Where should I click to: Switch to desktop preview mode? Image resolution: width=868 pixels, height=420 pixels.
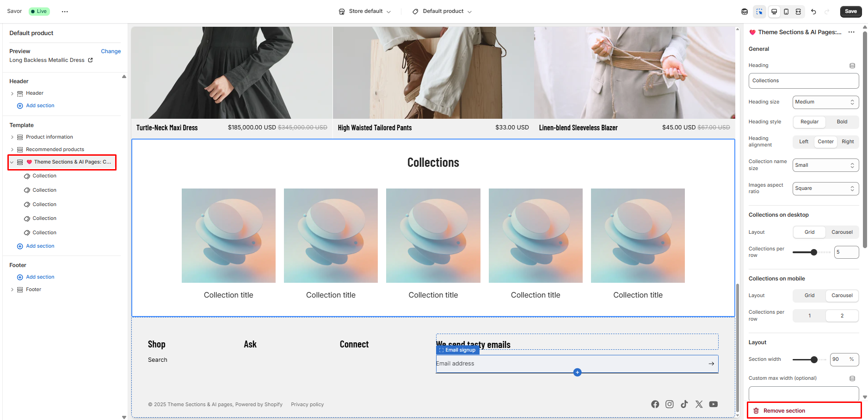click(774, 12)
